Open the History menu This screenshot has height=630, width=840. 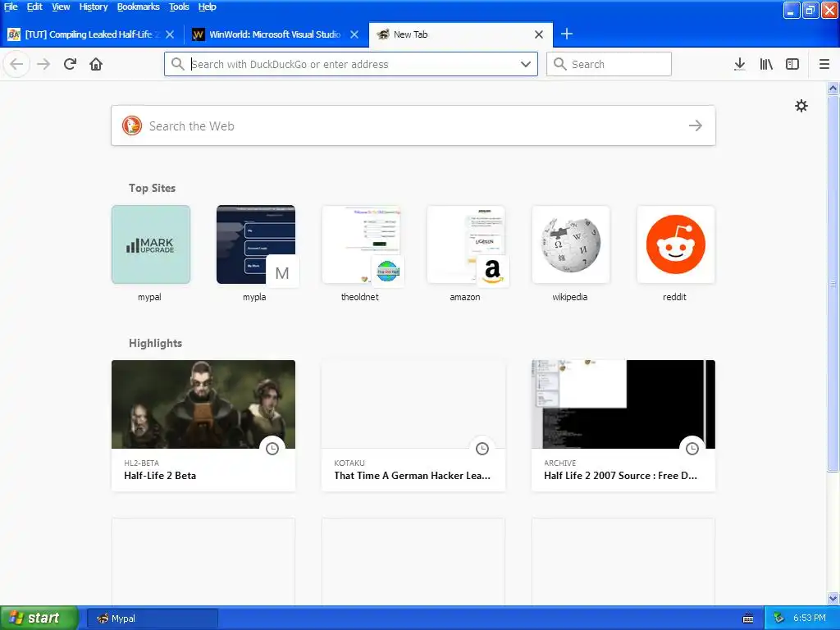94,7
